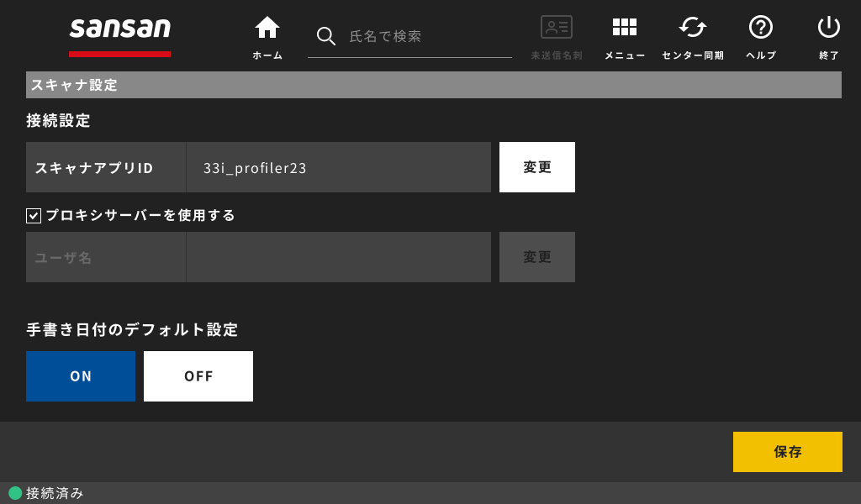Open the 未送信名刺 card icon
This screenshot has height=504, width=861.
coord(557,27)
